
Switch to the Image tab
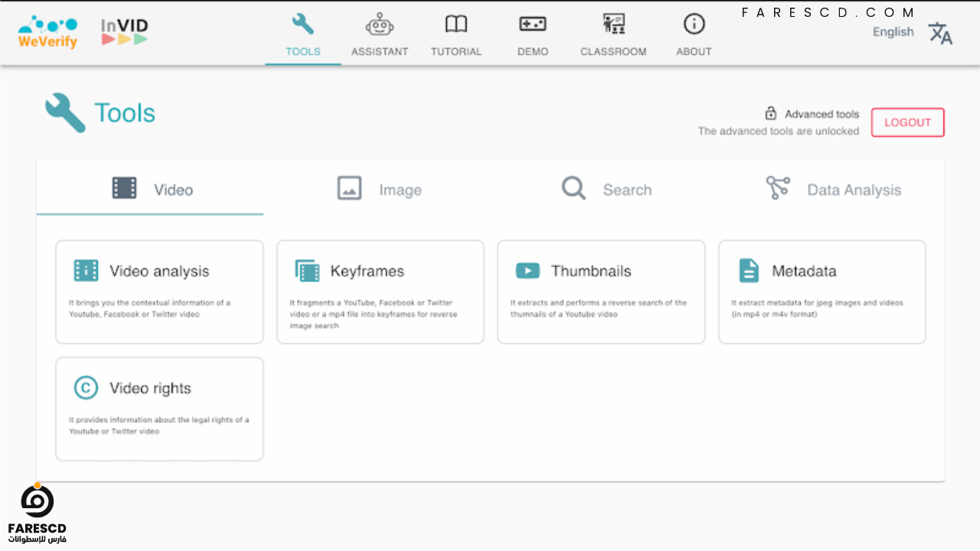coord(377,188)
